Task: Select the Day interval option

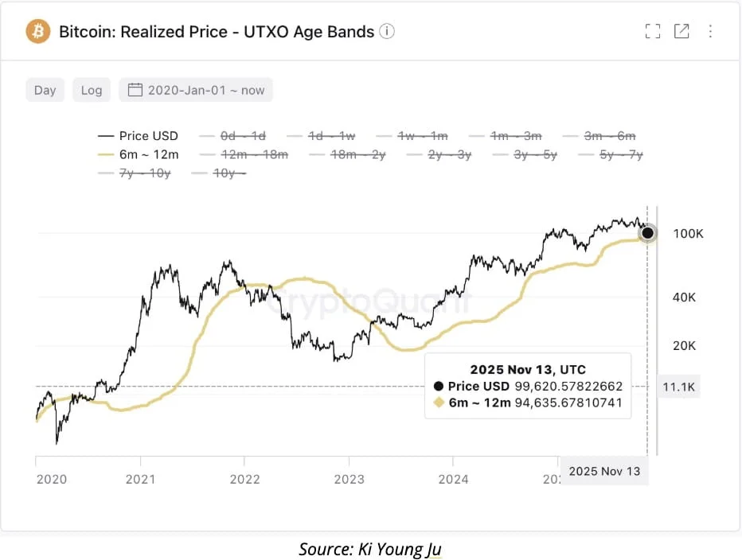Action: (45, 90)
